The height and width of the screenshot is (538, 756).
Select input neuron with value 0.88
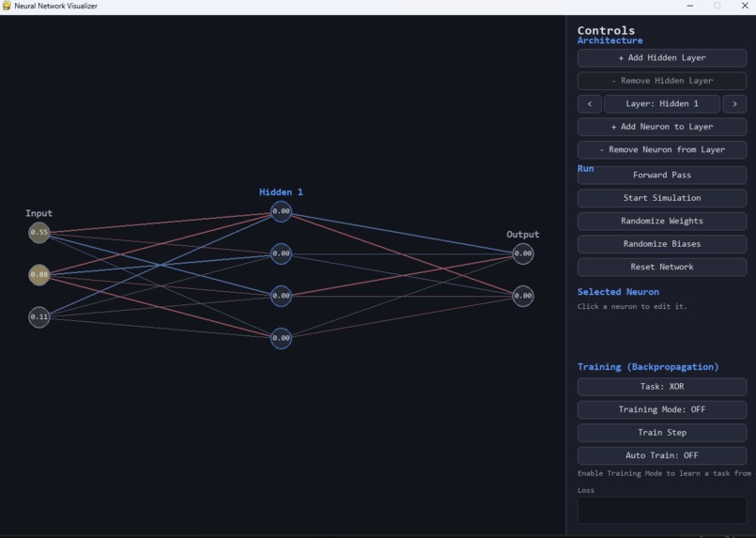[39, 275]
